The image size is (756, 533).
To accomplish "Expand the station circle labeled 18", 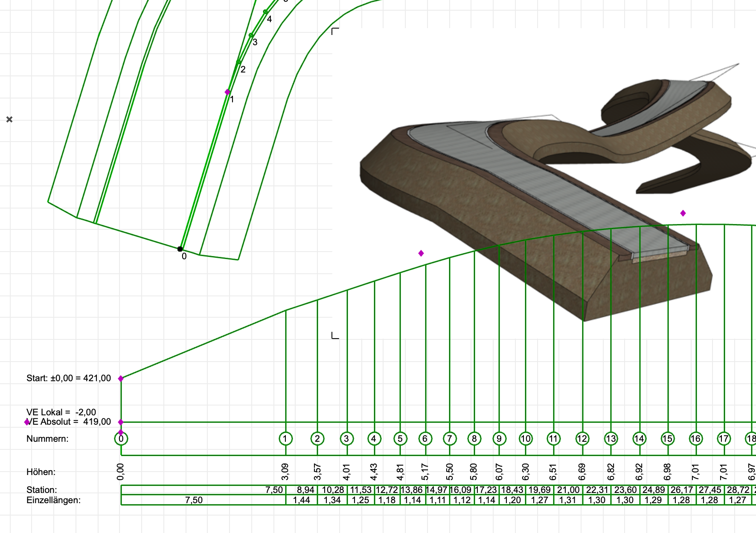I will point(752,437).
